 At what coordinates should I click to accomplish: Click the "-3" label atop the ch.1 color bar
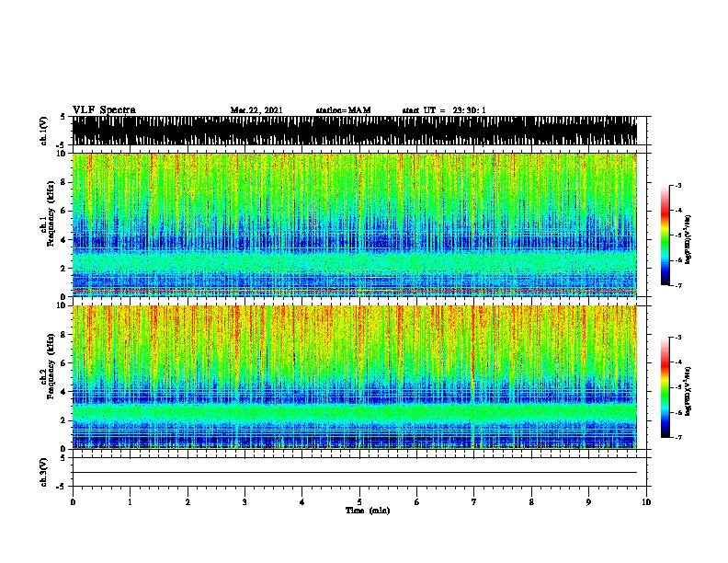pyautogui.click(x=678, y=185)
